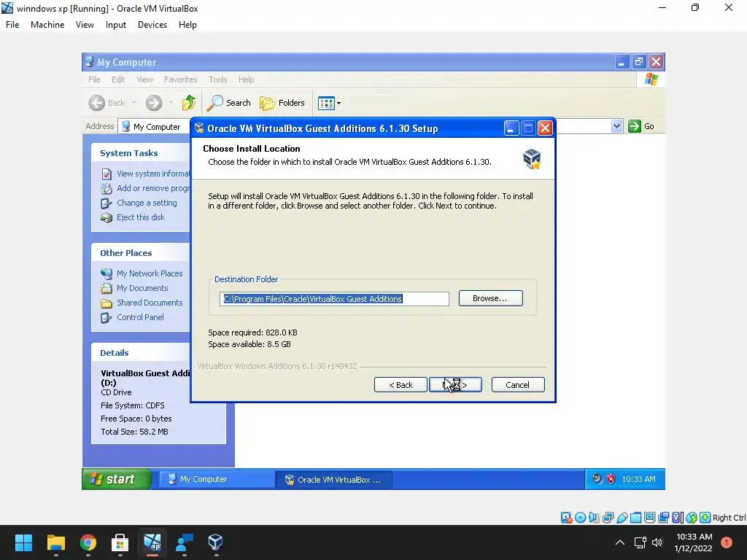The height and width of the screenshot is (560, 747).
Task: Open Google Chrome from host taskbar
Action: [88, 542]
